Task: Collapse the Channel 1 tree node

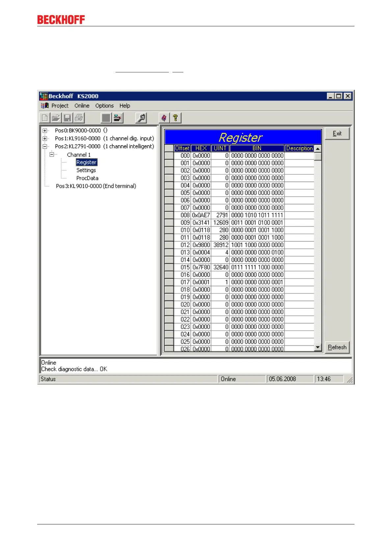Action: (52, 154)
